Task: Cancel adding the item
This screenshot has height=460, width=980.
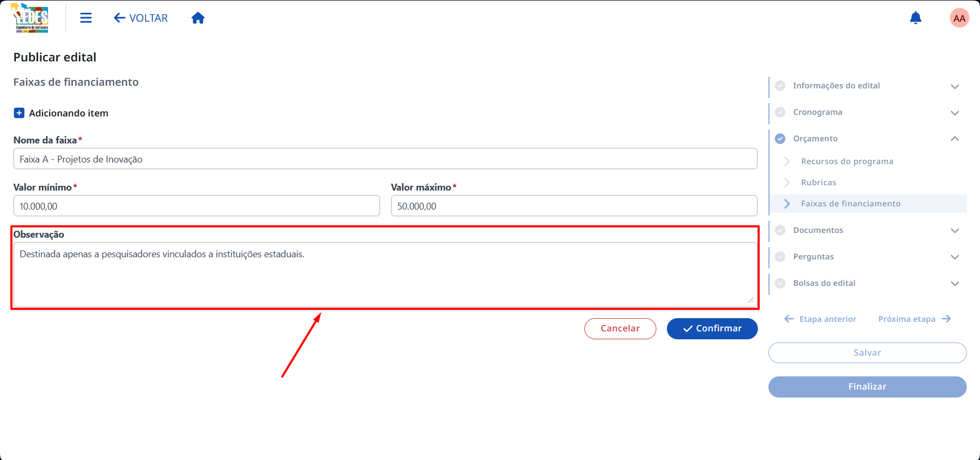Action: [x=620, y=329]
